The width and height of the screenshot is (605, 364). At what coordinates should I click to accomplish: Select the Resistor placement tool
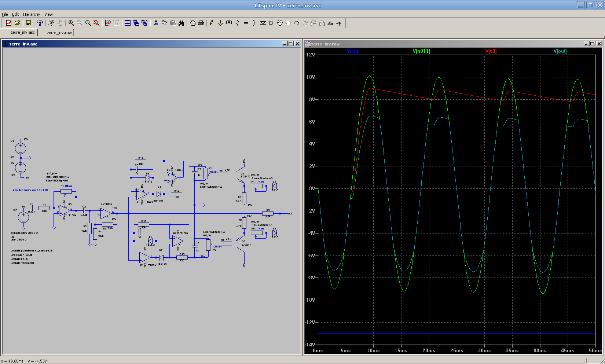238,23
